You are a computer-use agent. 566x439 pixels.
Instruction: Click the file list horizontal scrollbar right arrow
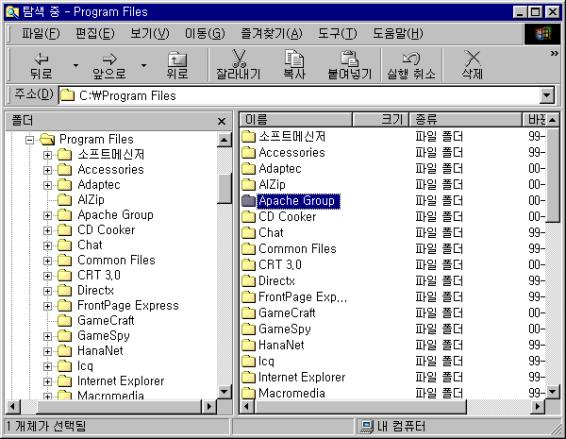pyautogui.click(x=538, y=407)
